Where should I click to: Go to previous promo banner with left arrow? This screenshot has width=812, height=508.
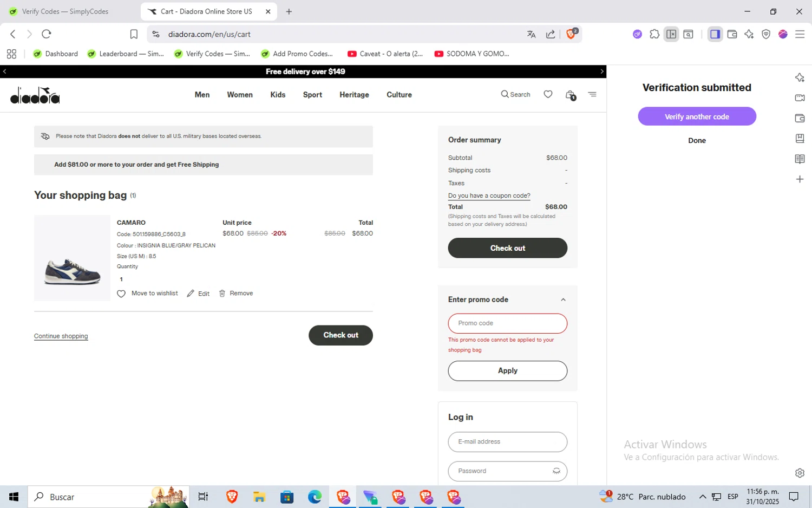[4, 71]
